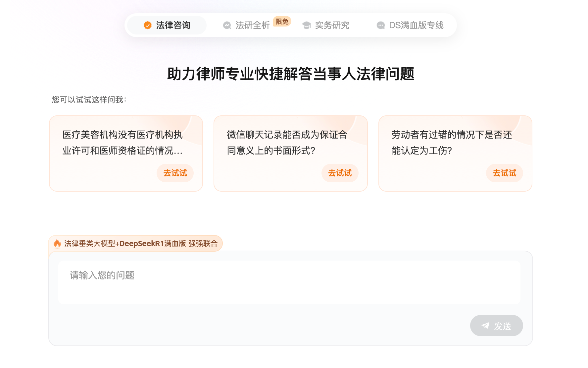Click the paper plane icon in 发送 button
The image size is (588, 368).
(485, 326)
